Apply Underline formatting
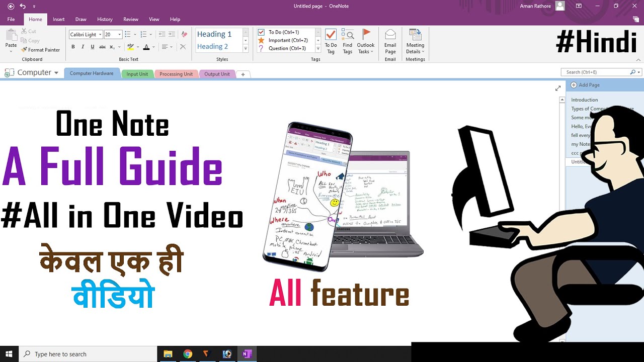The height and width of the screenshot is (362, 644). coord(92,47)
